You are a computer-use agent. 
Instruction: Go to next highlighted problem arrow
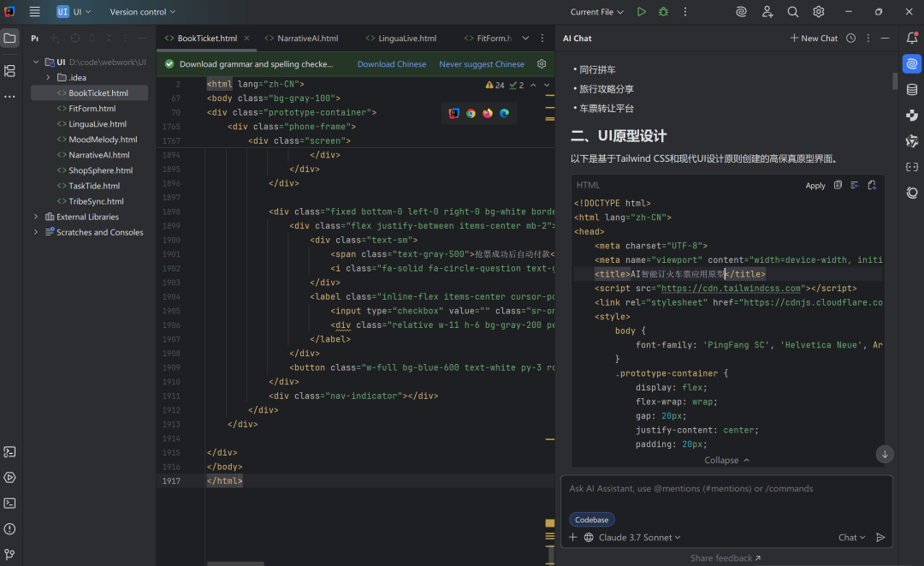click(546, 85)
